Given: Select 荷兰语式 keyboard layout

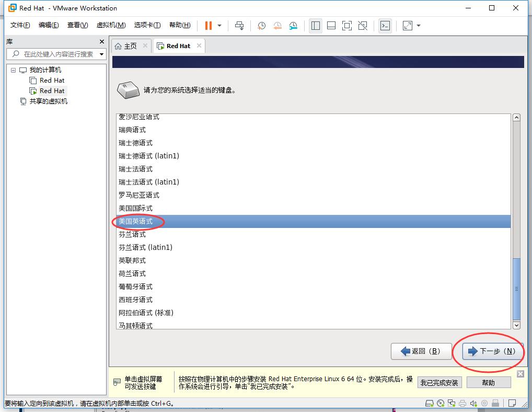Looking at the screenshot, I should pos(313,273).
